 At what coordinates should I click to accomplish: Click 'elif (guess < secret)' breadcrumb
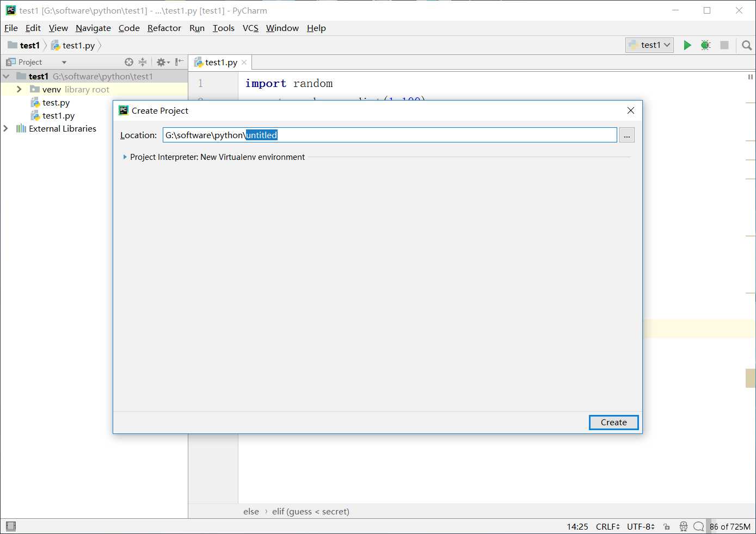[311, 512]
